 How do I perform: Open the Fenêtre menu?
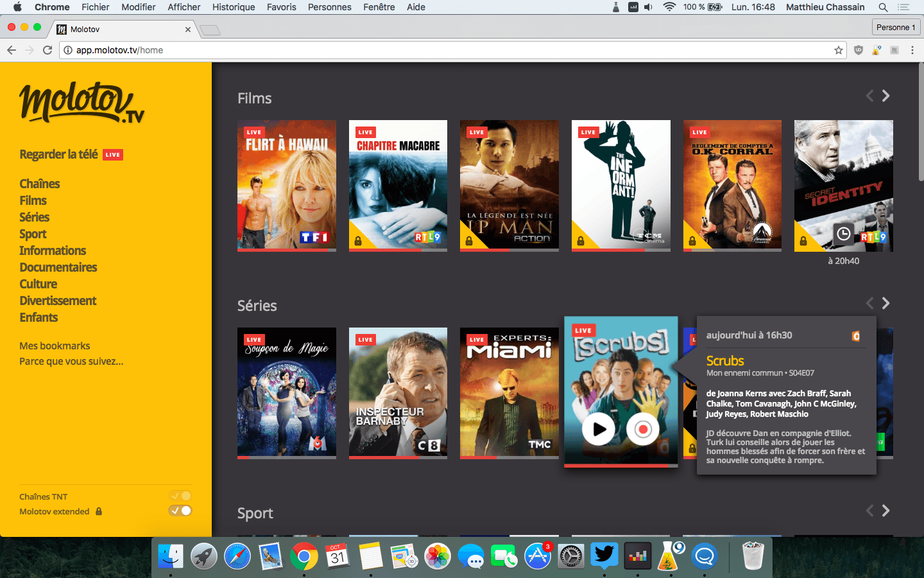pos(379,7)
